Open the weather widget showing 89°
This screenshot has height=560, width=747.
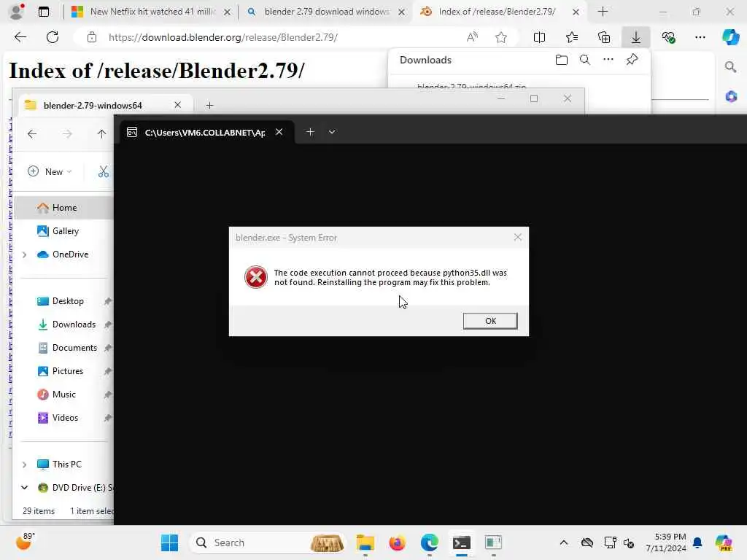tap(25, 542)
